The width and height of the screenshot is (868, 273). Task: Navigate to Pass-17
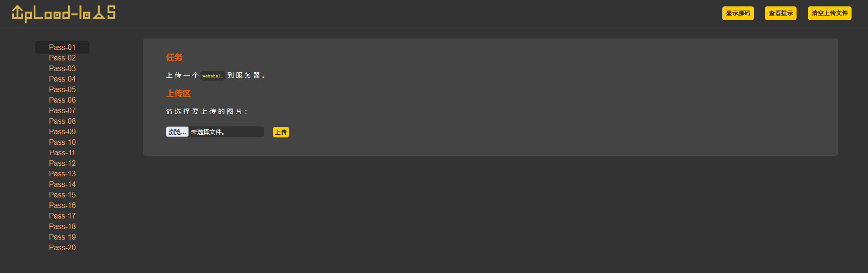62,216
